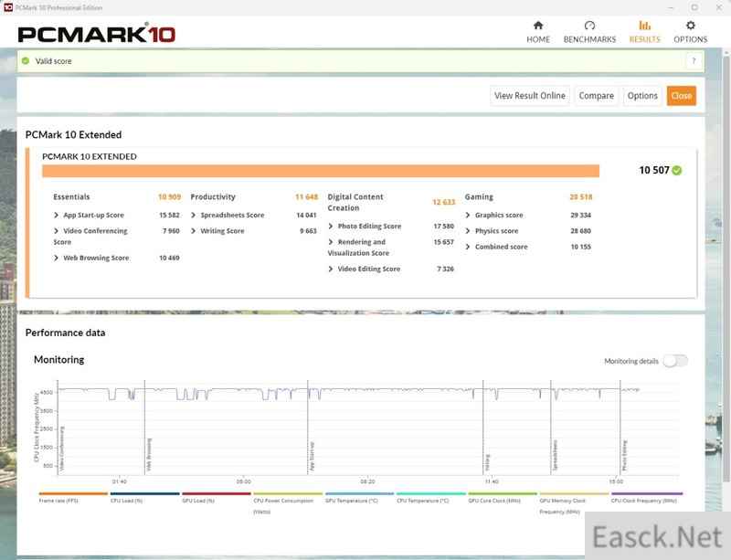Click the Essentials heading
This screenshot has width=731, height=560.
[x=71, y=196]
